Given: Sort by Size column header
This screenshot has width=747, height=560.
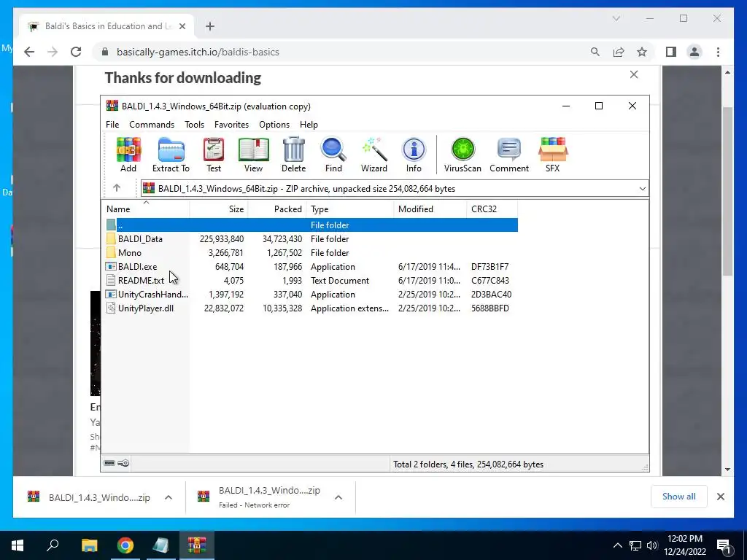Looking at the screenshot, I should click(219, 209).
